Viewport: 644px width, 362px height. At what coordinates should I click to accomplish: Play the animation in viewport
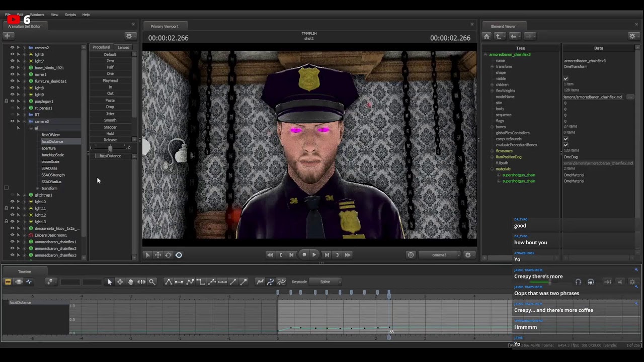[314, 255]
